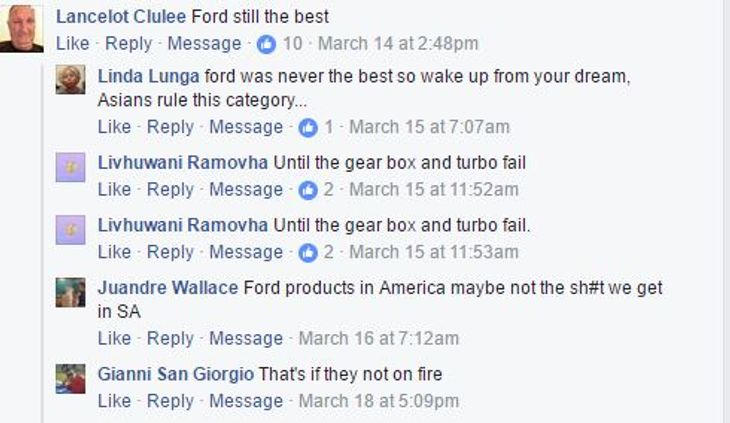Open Juandre Wallace's profile name link
Screen dimensions: 730x423
point(167,288)
